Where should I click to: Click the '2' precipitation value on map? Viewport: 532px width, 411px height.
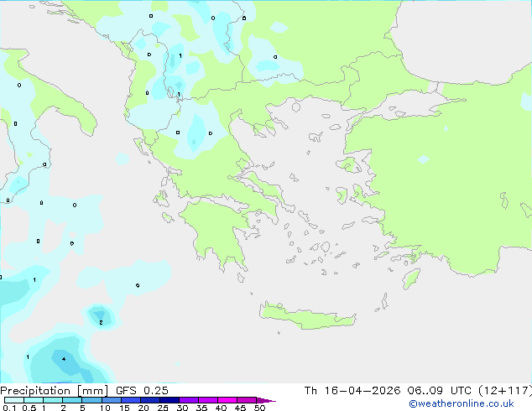tap(101, 322)
